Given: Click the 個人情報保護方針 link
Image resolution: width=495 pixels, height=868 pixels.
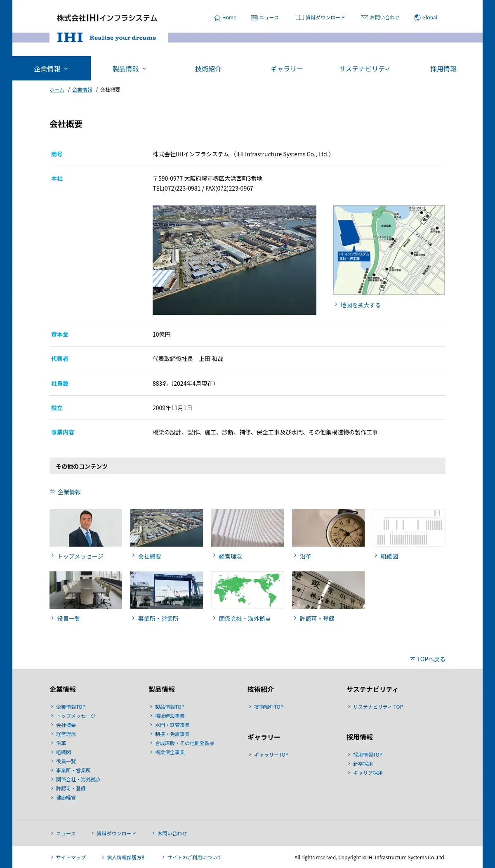Looking at the screenshot, I should click(126, 857).
